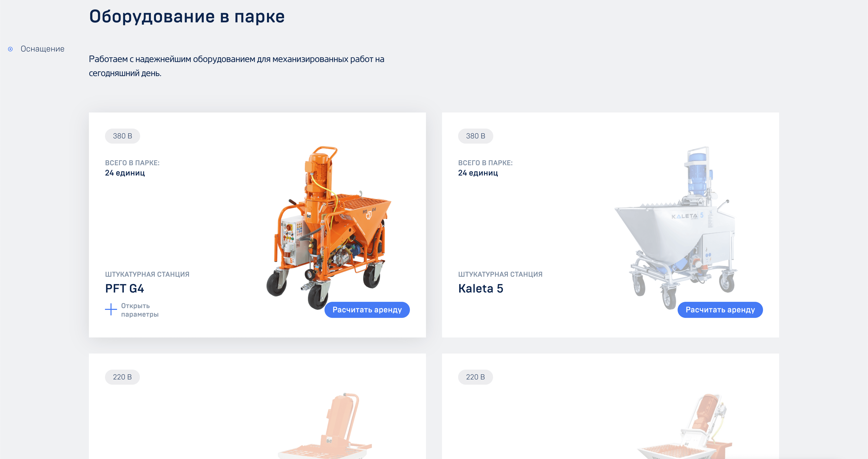Click the 220 В tag on bottom-right card
The height and width of the screenshot is (459, 868).
coord(475,377)
